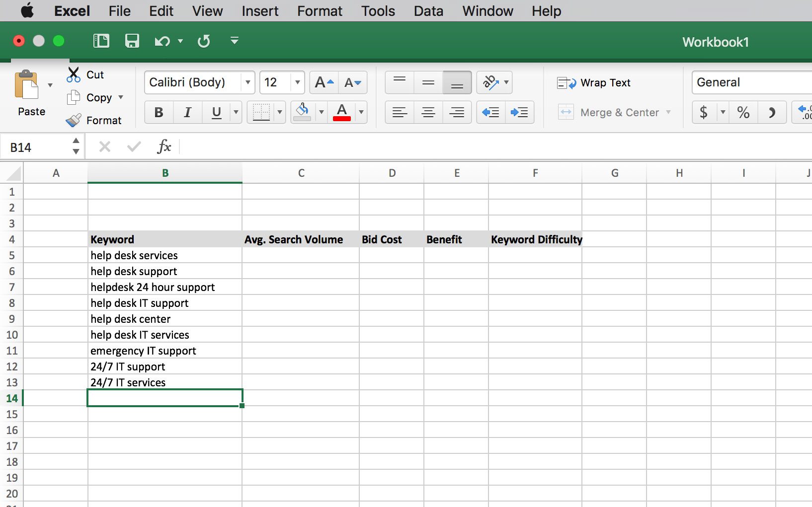The height and width of the screenshot is (507, 812).
Task: Expand currency format options arrow
Action: pyautogui.click(x=723, y=113)
